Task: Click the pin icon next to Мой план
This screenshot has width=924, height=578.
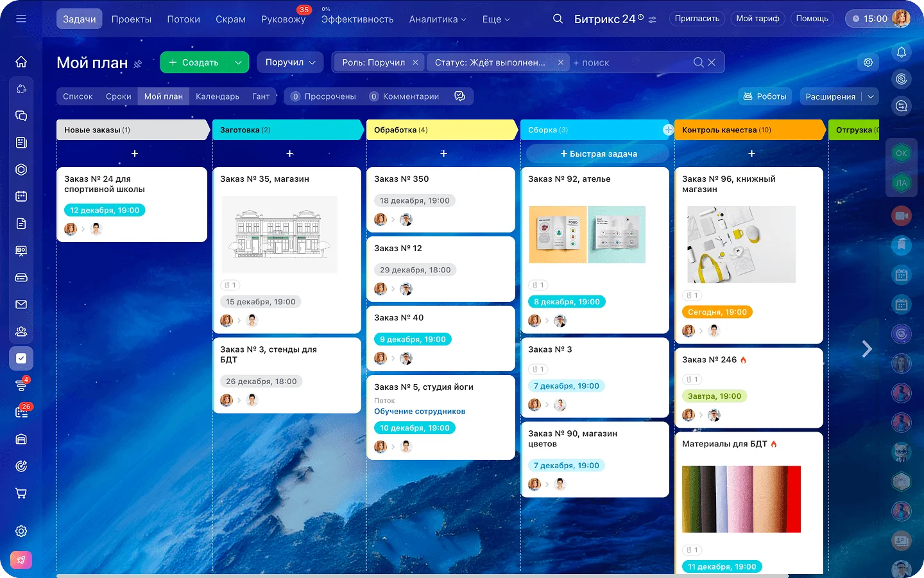Action: coord(137,64)
